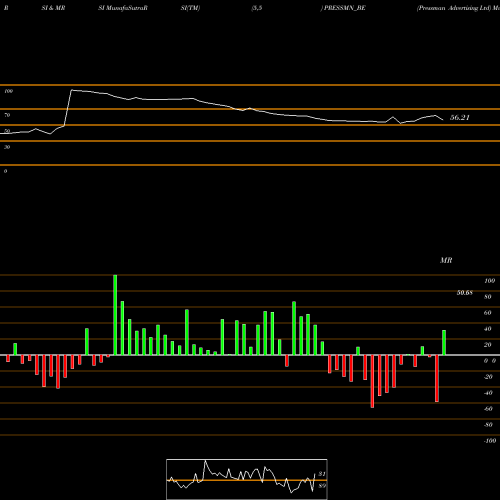This screenshot has width=500, height=500.
Task: Click the MR axis label -80
Action: tap(488, 425)
